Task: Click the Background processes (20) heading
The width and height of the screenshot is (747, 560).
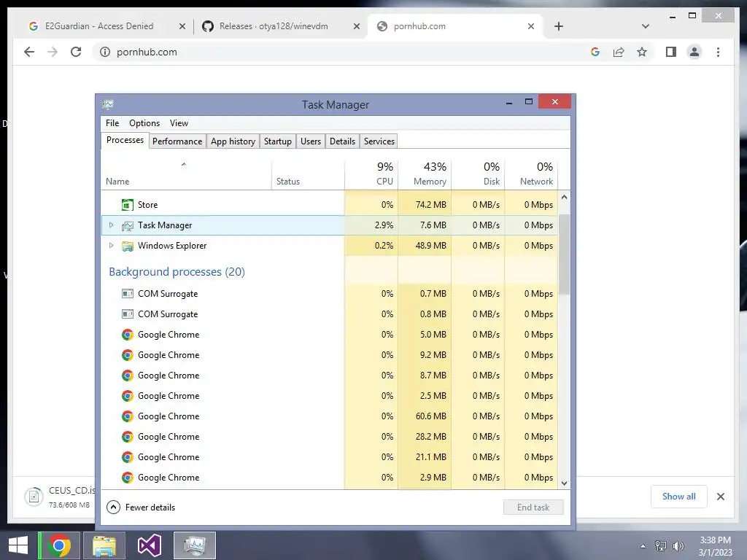Action: (177, 272)
